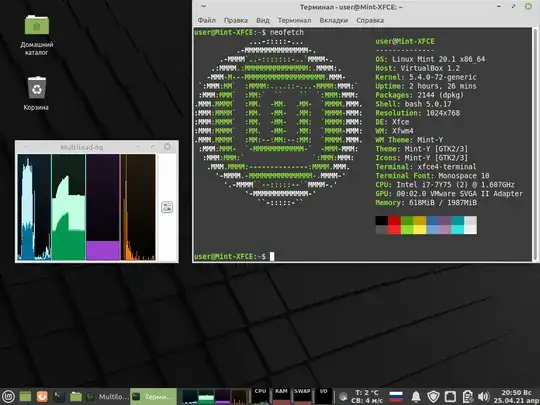Open the Вид menu in terminal
Viewport: 540px width, 405px height.
[x=263, y=20]
